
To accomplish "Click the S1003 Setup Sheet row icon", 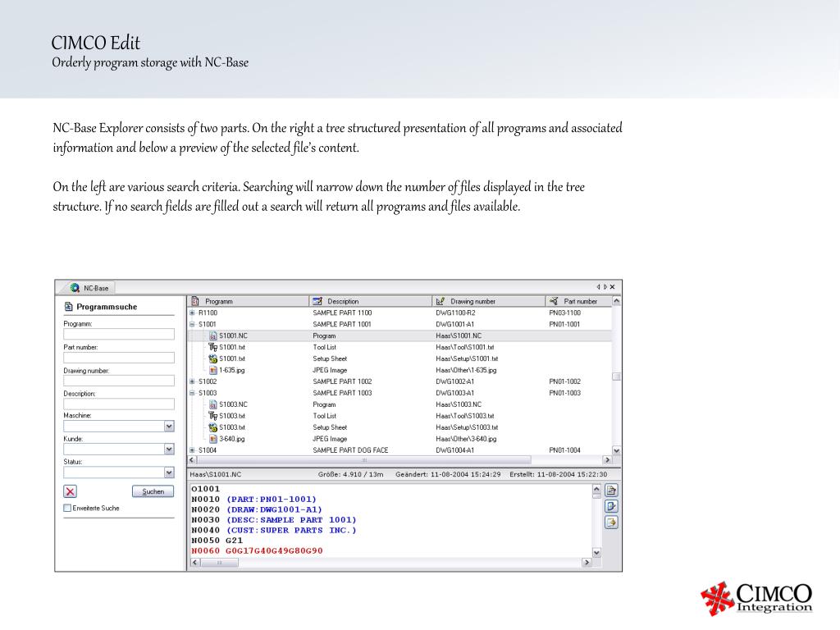I will point(212,427).
